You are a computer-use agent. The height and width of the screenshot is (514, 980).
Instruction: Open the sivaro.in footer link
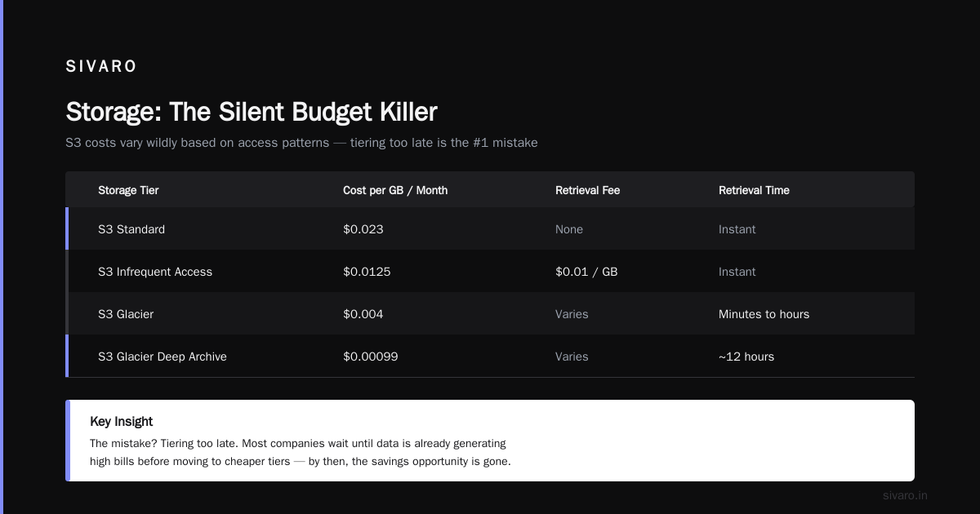(x=905, y=495)
